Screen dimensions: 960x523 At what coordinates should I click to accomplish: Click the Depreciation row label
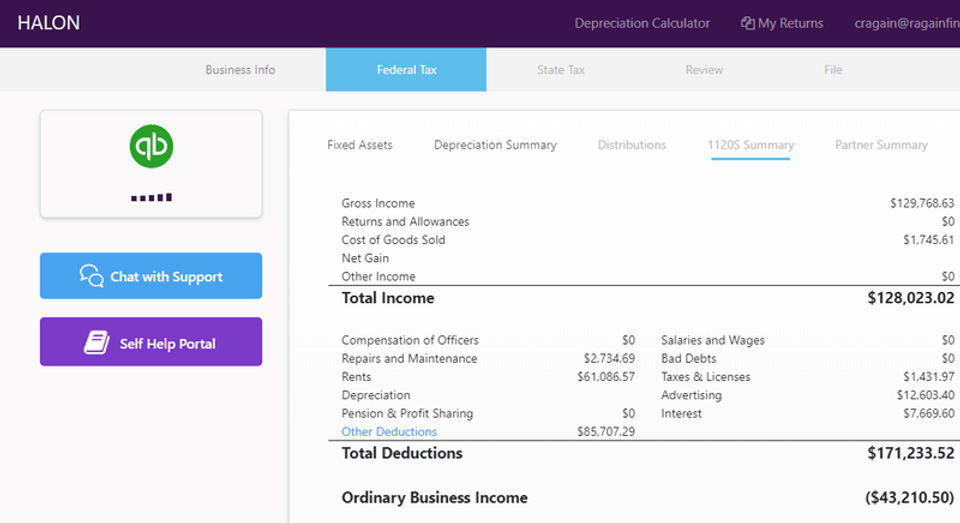pos(376,395)
